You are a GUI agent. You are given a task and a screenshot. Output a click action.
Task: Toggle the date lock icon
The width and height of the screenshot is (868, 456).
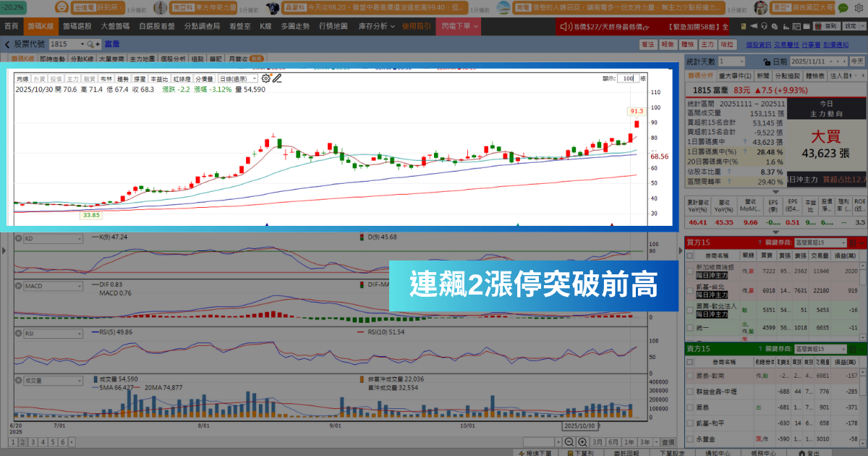(767, 62)
